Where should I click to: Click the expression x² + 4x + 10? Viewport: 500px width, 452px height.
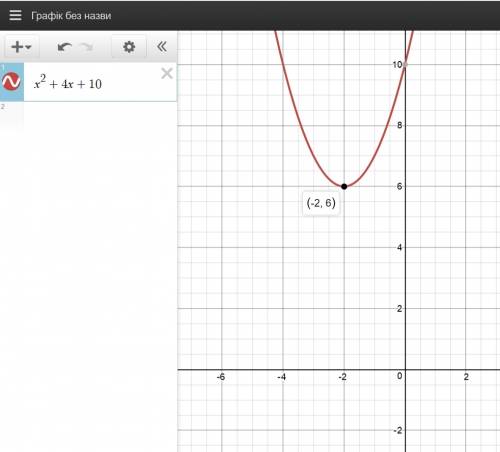pos(68,83)
